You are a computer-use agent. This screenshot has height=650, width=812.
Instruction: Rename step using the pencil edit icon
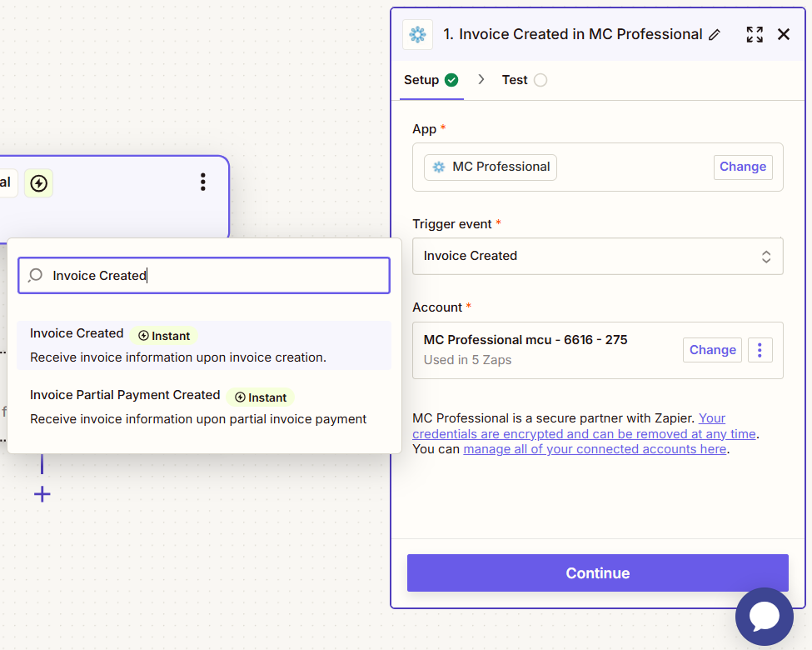click(x=715, y=35)
